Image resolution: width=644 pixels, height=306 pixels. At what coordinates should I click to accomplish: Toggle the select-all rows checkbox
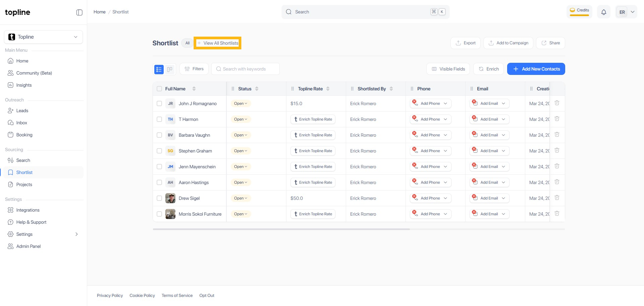point(159,89)
